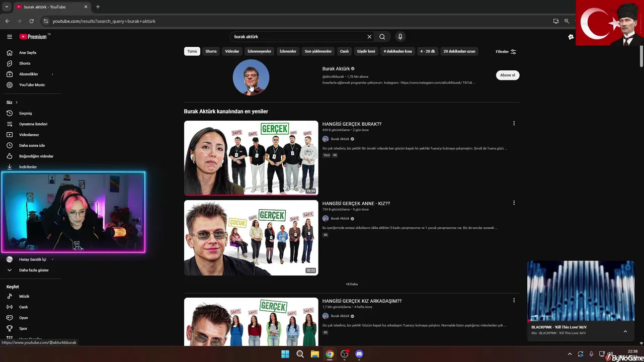Open Geçmiş watch history

coord(25,114)
